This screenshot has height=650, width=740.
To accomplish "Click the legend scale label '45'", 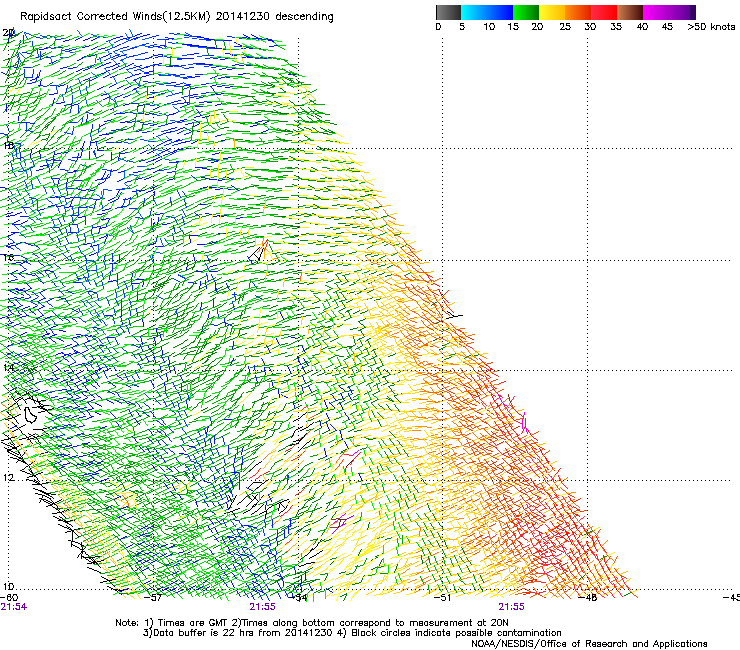I will coord(667,27).
